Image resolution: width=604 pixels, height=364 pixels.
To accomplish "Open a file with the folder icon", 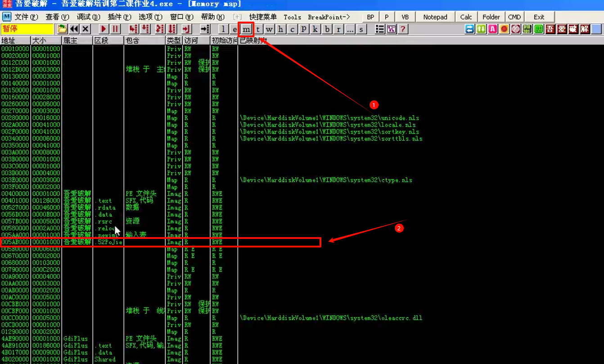I will click(62, 29).
